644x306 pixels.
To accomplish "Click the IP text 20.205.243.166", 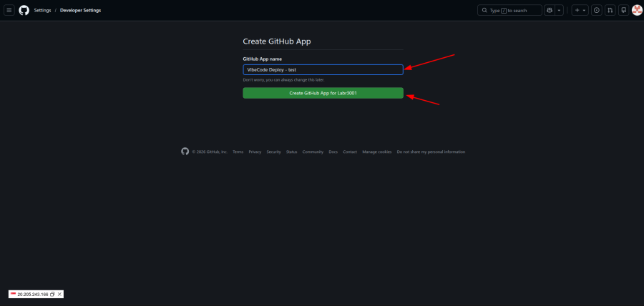I will [33, 294].
